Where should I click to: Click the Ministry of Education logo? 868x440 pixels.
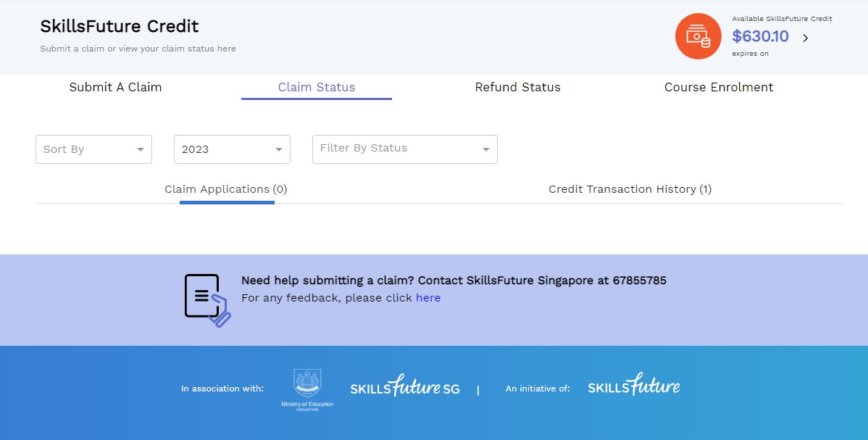(307, 389)
